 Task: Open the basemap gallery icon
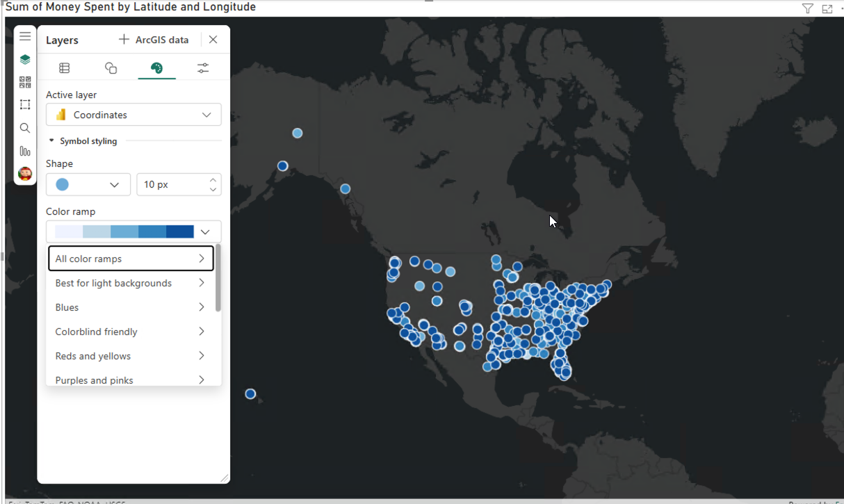pyautogui.click(x=25, y=81)
